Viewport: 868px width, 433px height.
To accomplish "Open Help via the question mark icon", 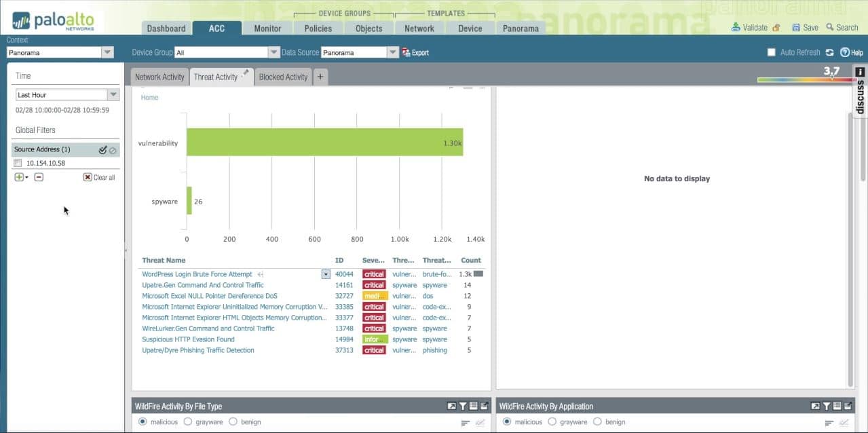I will [x=845, y=52].
